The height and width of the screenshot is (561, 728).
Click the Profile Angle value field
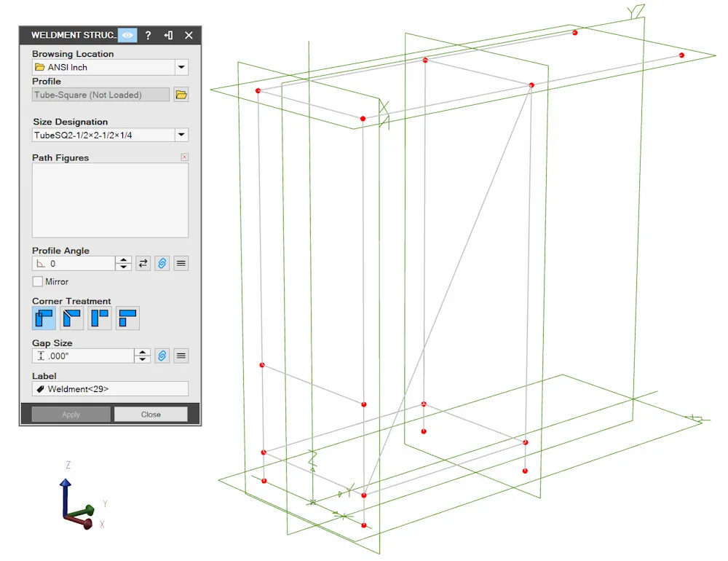tap(74, 264)
